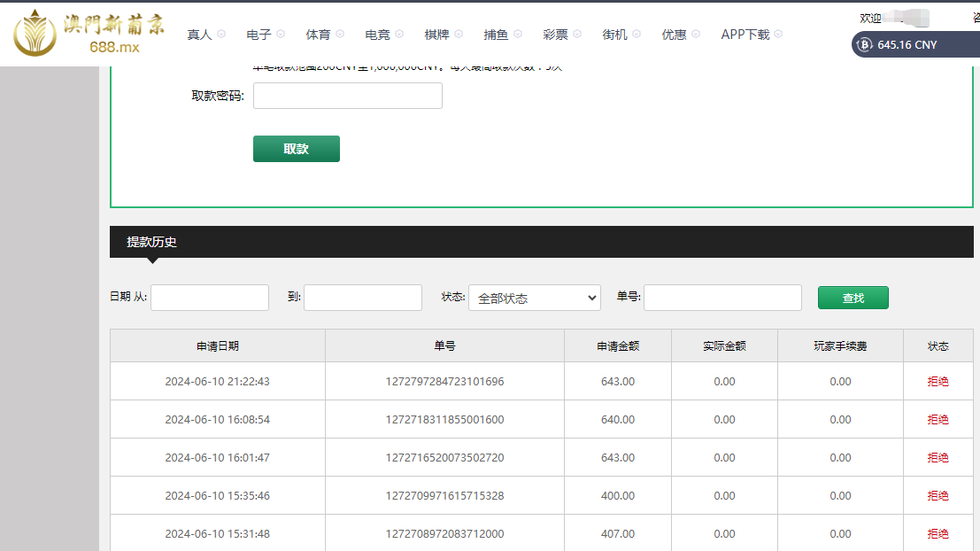
Task: Click the 到 end date field
Action: [362, 298]
